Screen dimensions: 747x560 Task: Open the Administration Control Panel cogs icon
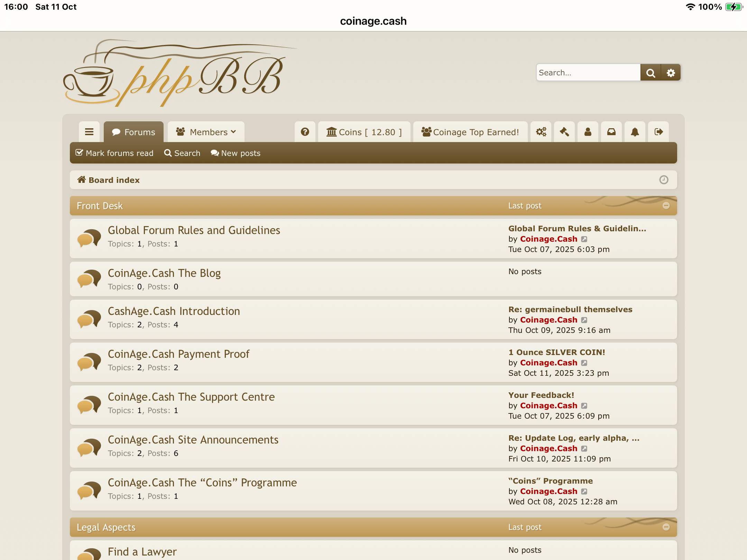coord(541,132)
